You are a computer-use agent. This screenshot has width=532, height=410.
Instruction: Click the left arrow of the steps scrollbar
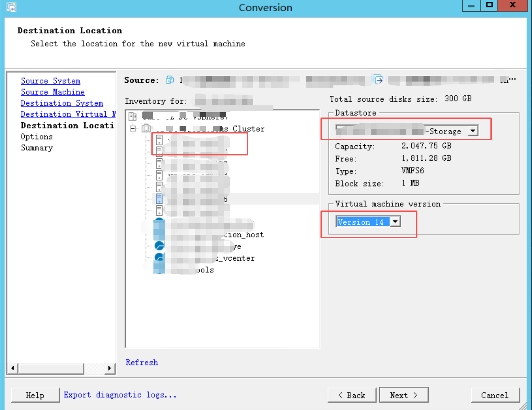[12, 368]
